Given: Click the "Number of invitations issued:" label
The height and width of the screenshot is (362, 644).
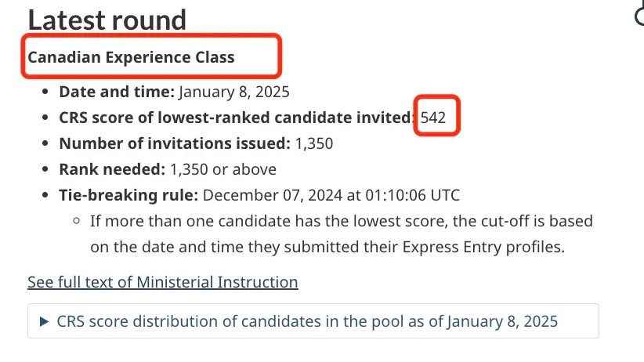Looking at the screenshot, I should pos(175,144).
